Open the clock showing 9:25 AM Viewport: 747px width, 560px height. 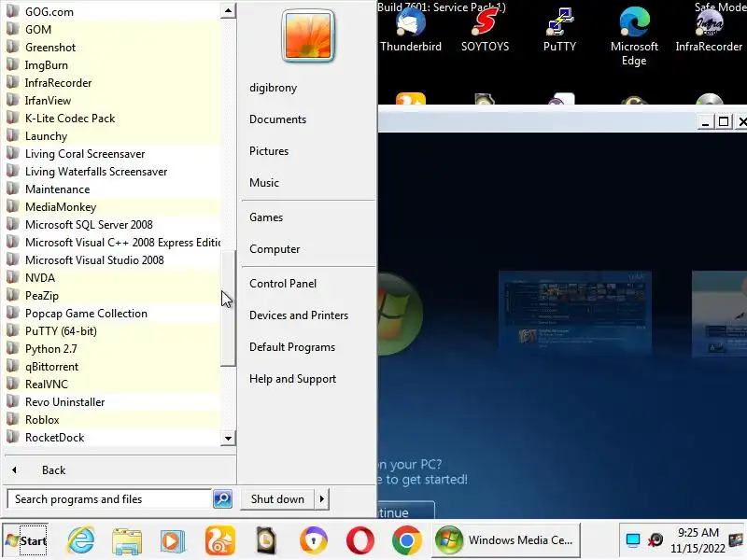pyautogui.click(x=698, y=540)
